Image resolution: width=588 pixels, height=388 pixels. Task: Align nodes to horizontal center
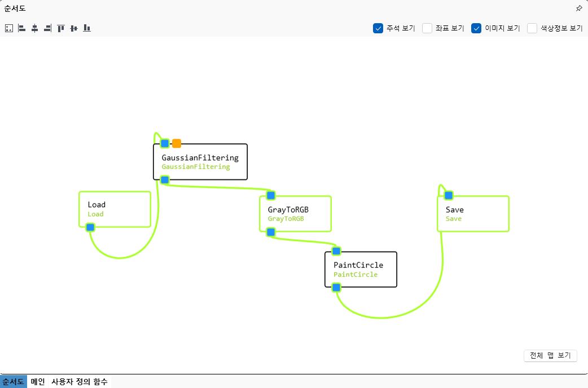click(34, 28)
